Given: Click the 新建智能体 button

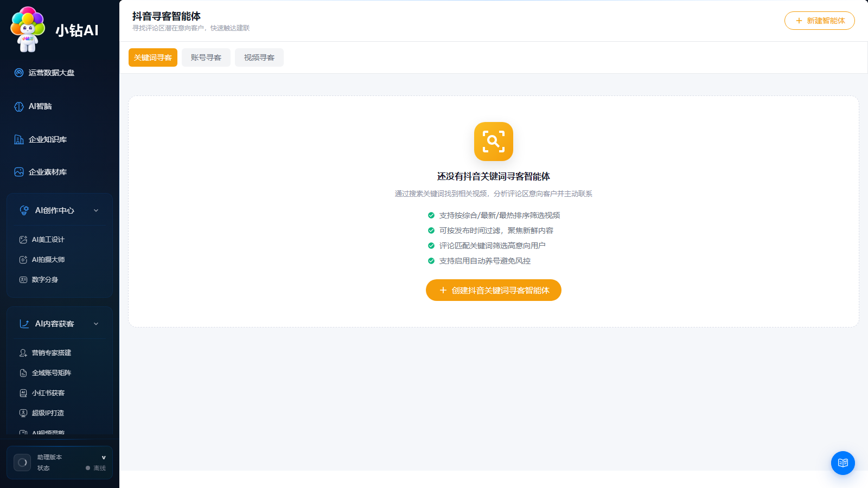Looking at the screenshot, I should [820, 21].
